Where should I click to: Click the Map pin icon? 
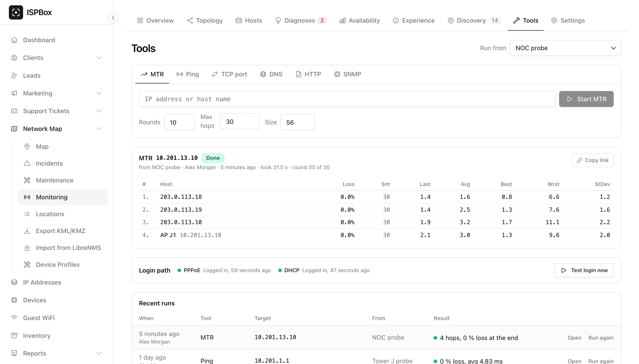point(27,147)
